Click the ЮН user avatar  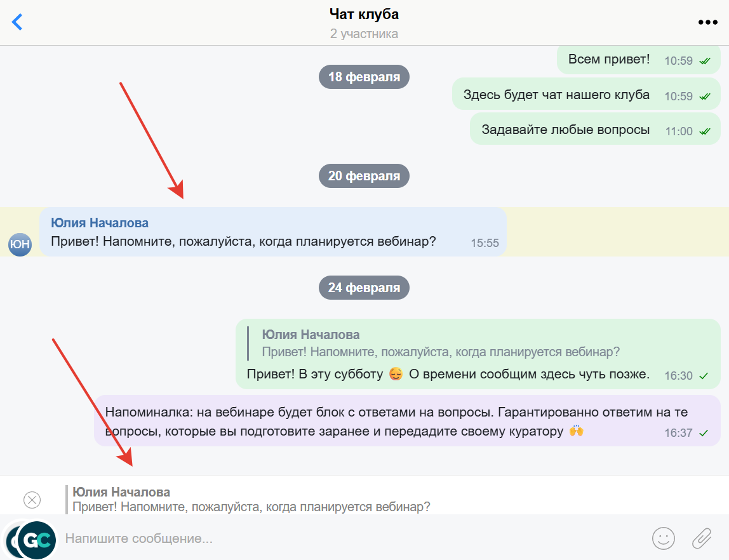[x=20, y=244]
